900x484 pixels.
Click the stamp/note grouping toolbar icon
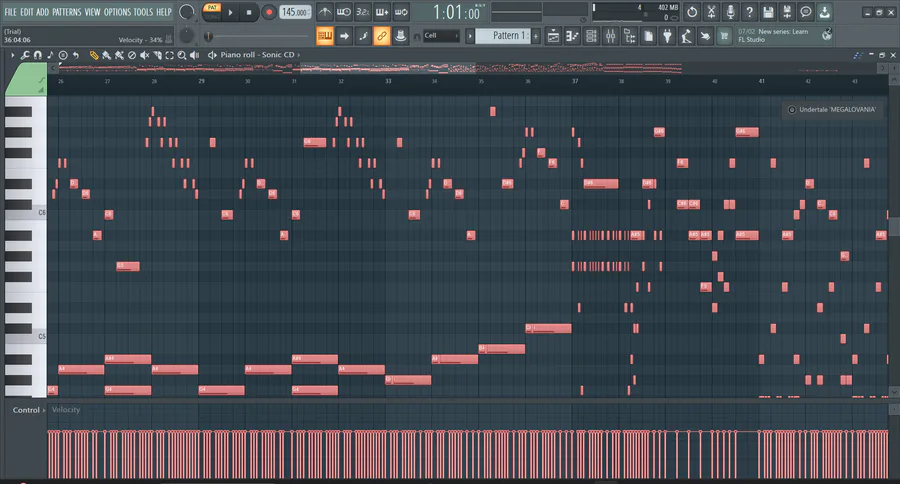click(x=401, y=36)
